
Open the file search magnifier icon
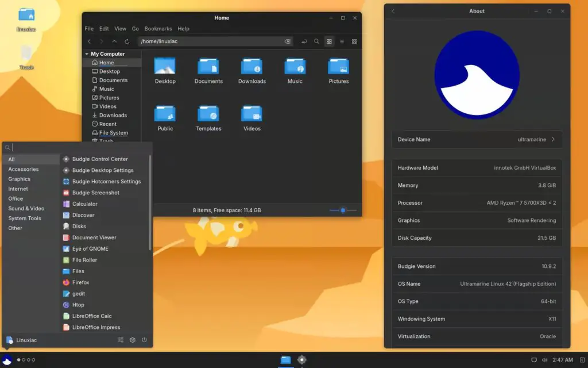[316, 41]
